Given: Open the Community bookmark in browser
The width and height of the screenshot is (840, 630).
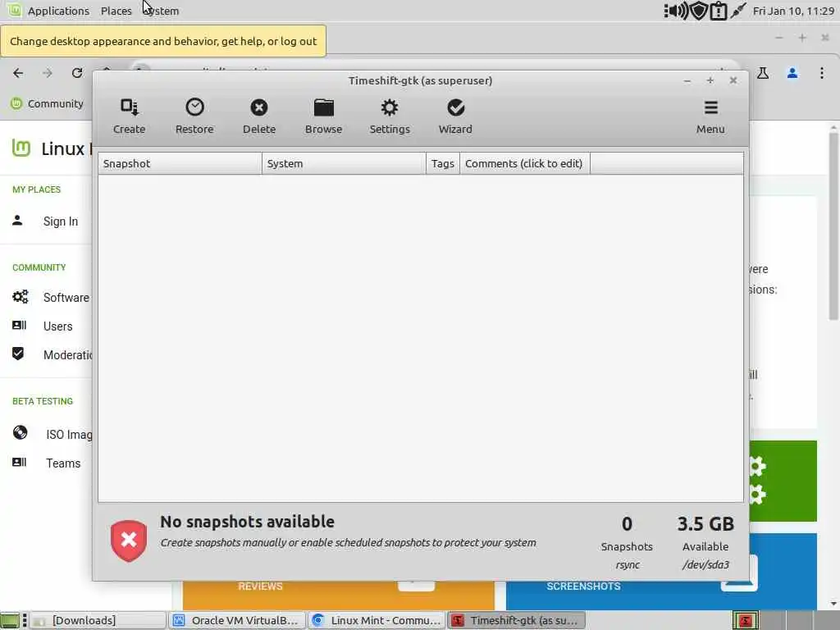Looking at the screenshot, I should tap(47, 103).
